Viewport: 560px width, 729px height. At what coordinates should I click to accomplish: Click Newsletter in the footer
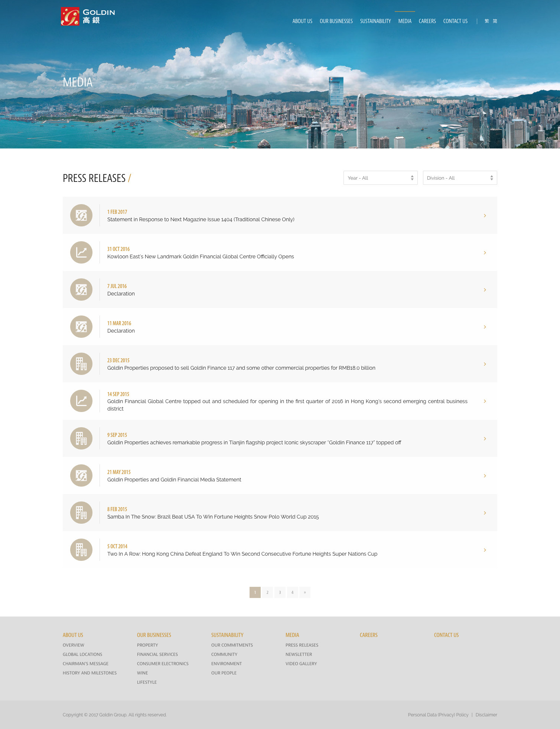tap(299, 654)
